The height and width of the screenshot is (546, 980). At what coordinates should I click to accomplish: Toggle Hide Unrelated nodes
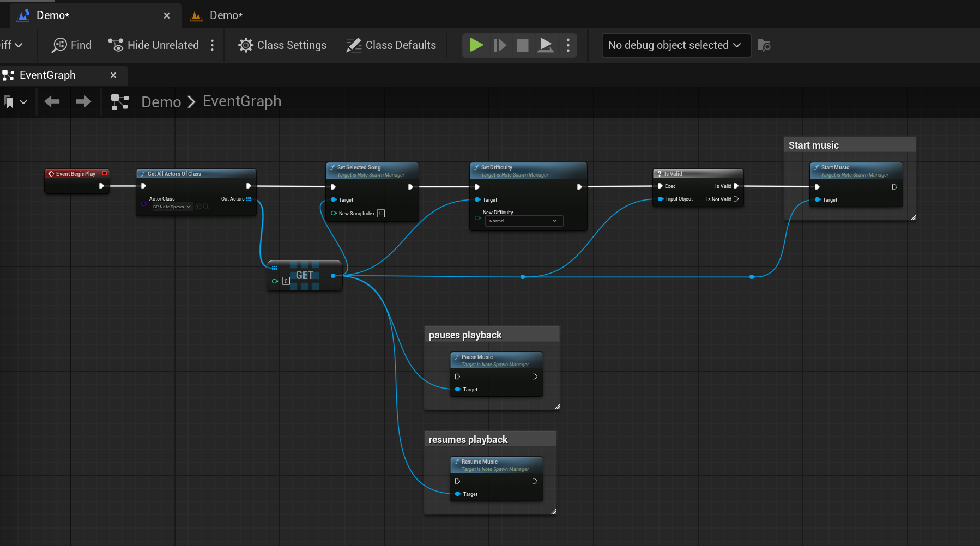tap(153, 45)
